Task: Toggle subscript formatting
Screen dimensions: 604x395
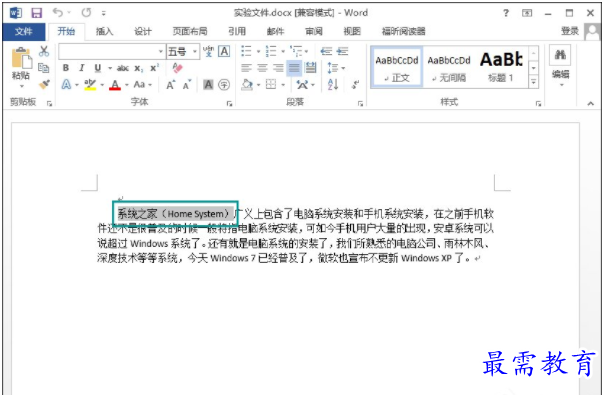Action: point(139,69)
